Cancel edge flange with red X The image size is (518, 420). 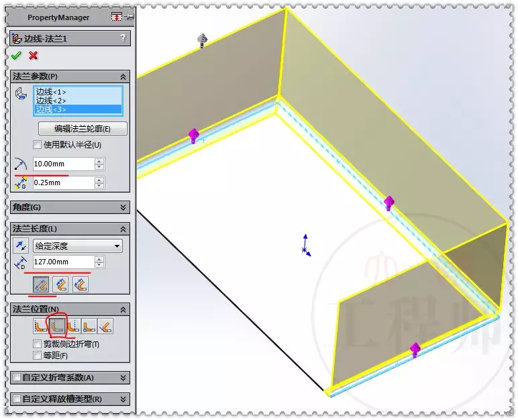33,55
